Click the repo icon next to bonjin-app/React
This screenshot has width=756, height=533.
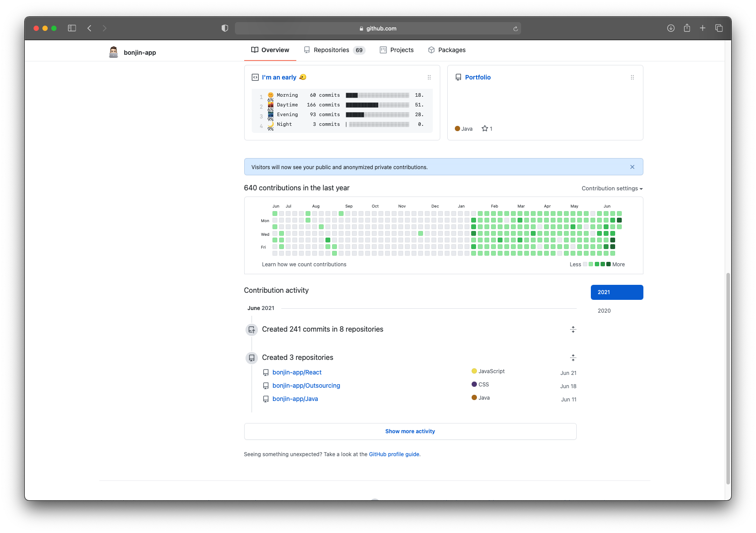coord(266,373)
